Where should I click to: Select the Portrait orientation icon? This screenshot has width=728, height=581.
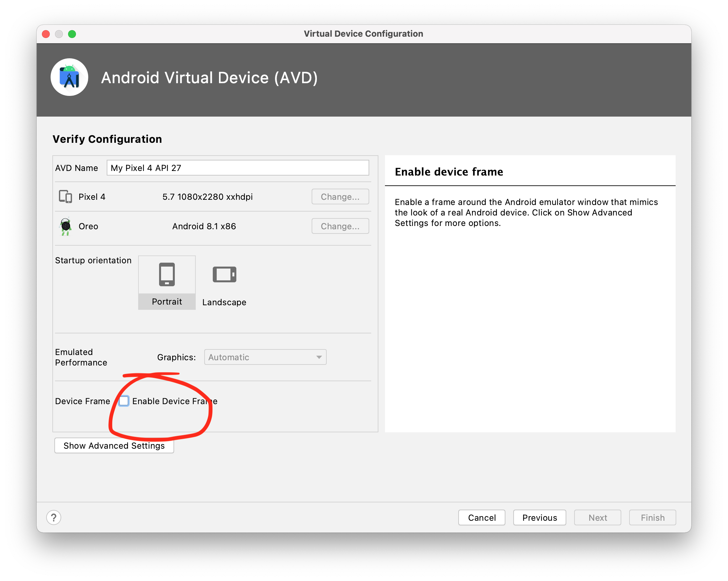(167, 275)
